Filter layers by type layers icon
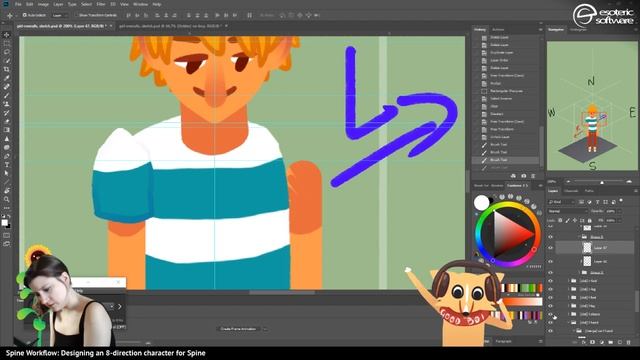 tap(598, 202)
